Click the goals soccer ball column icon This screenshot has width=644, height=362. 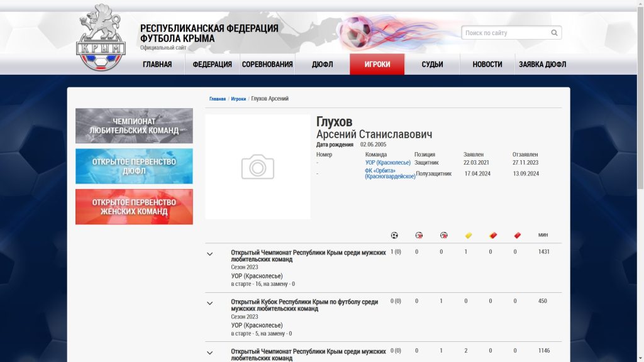pos(394,236)
